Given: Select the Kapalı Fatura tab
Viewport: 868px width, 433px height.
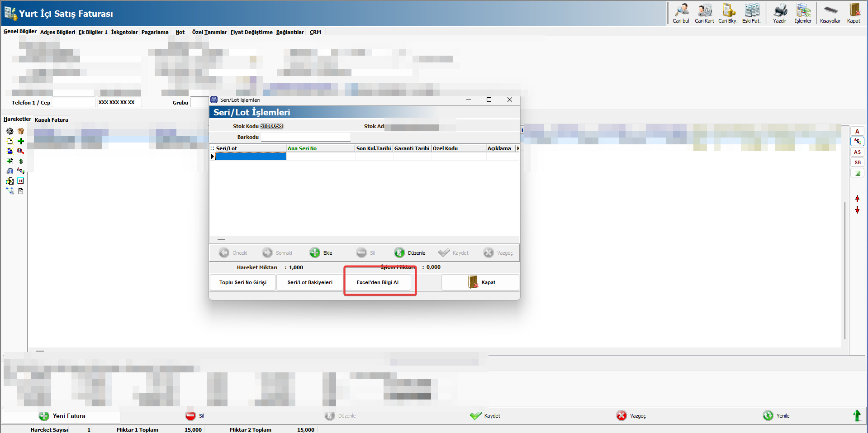Looking at the screenshot, I should click(x=52, y=120).
